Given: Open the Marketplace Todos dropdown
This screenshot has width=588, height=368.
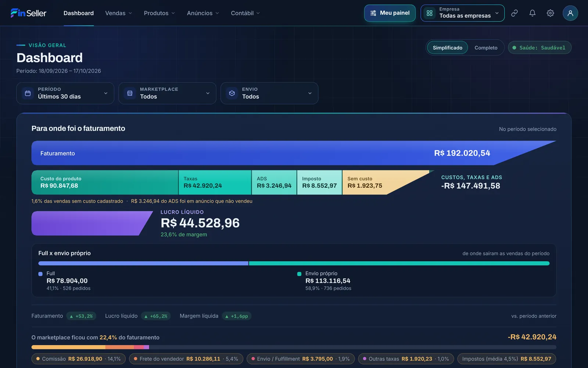Looking at the screenshot, I should click(167, 93).
